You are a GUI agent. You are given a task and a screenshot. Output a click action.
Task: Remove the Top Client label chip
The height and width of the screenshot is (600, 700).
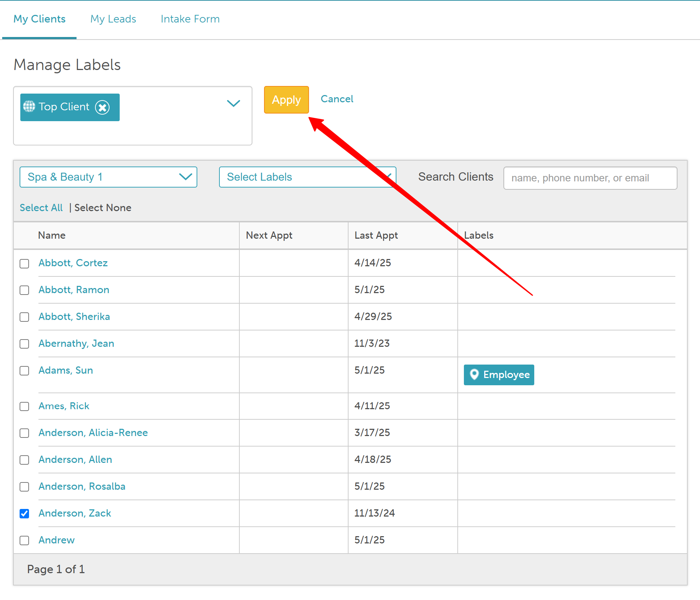coord(102,107)
